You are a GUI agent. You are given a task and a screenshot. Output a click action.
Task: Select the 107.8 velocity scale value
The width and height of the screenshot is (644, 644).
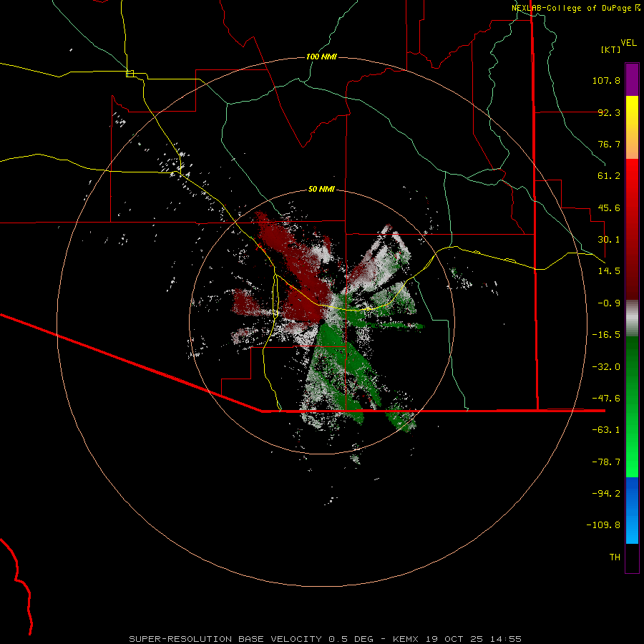click(x=606, y=80)
